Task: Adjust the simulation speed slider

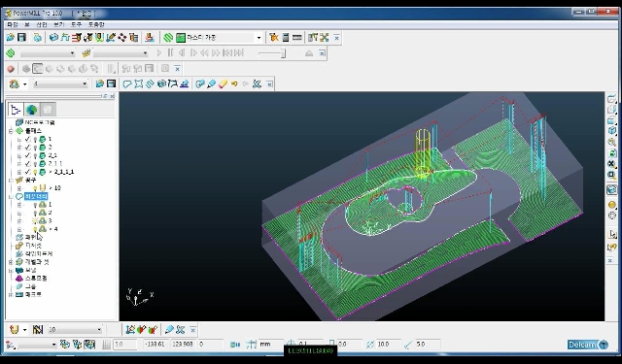Action: point(272,53)
